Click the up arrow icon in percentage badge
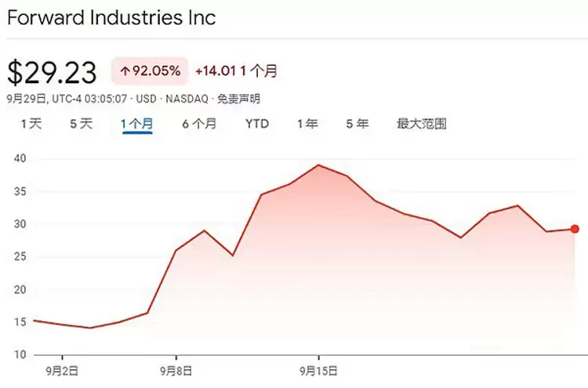588x388 pixels. click(x=125, y=71)
